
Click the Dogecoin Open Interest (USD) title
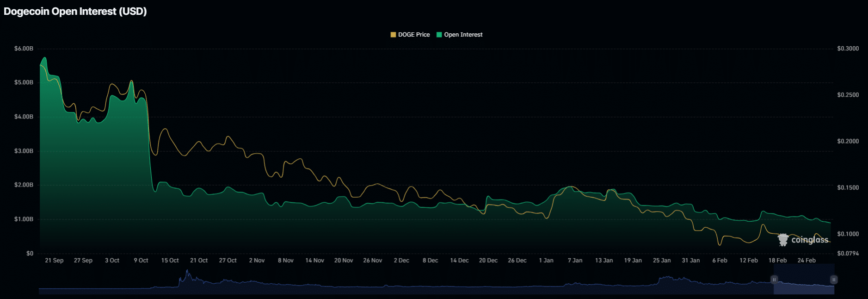(x=75, y=12)
